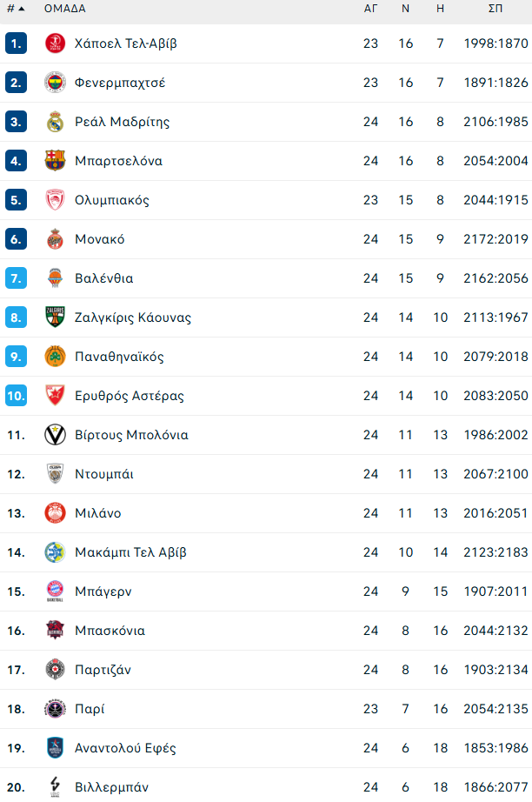Click the rank badge for first place
Screen dimensions: 532x802
point(16,43)
